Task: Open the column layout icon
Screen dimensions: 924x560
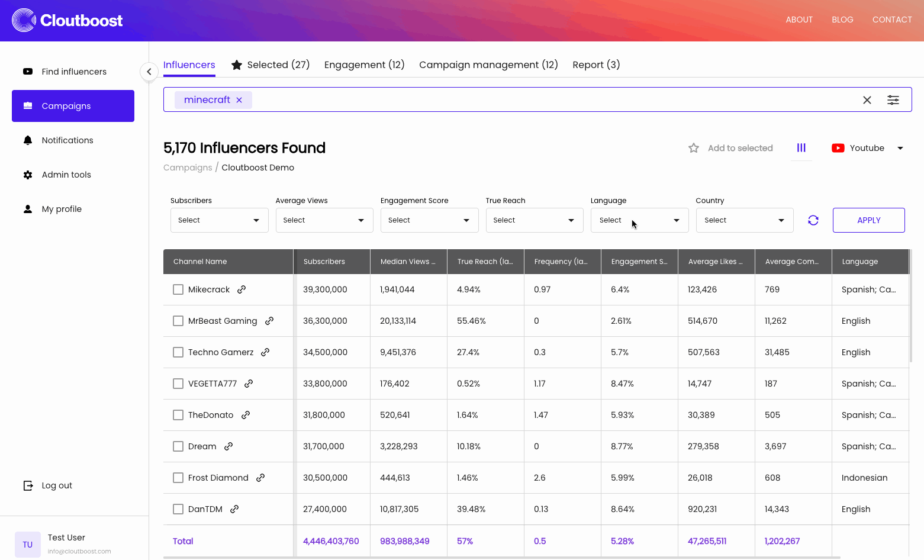Action: (x=801, y=148)
